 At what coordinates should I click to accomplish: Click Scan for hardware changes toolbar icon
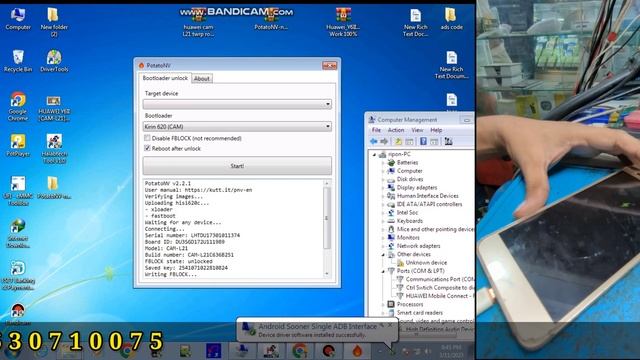(x=448, y=141)
